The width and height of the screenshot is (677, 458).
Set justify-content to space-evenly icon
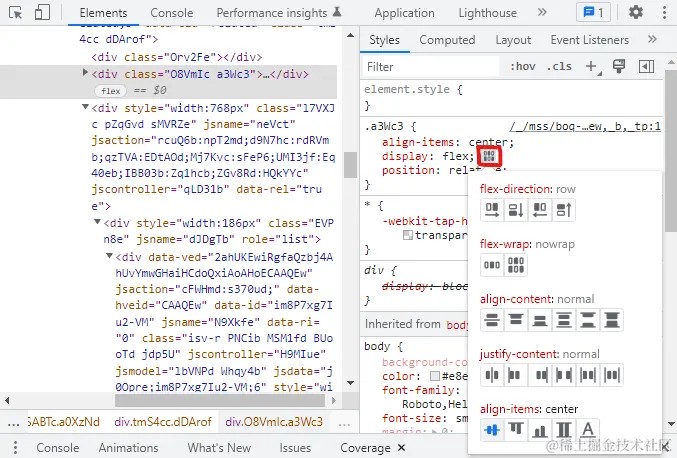click(x=612, y=375)
